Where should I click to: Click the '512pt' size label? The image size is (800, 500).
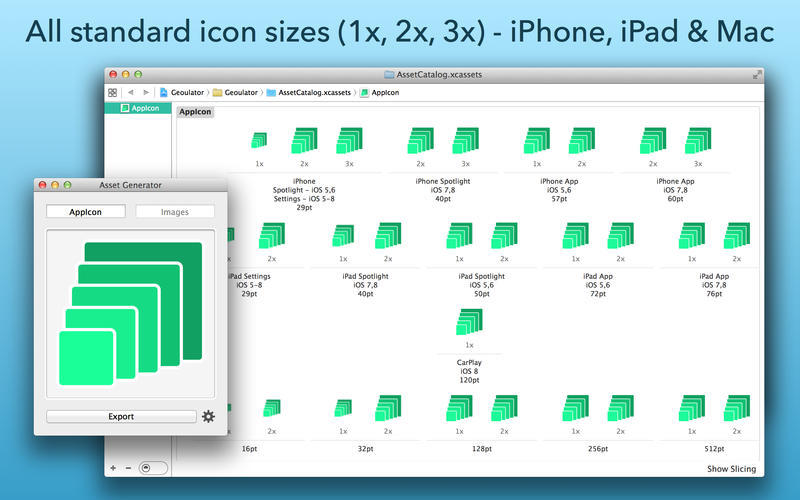pyautogui.click(x=714, y=448)
